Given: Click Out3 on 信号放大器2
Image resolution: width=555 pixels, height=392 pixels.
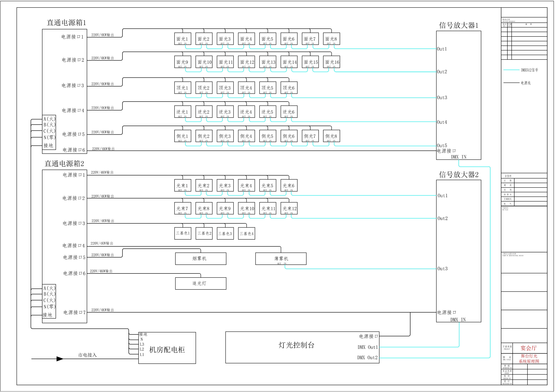Looking at the screenshot, I should (443, 269).
